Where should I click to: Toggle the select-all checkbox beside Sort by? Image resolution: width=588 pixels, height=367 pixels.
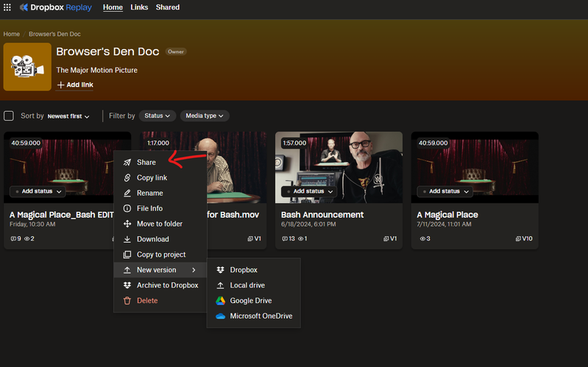tap(9, 116)
